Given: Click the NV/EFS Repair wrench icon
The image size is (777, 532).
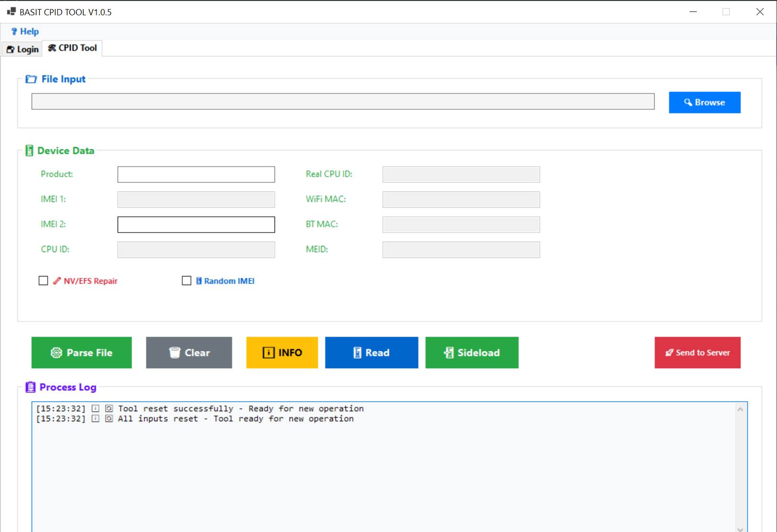Looking at the screenshot, I should [x=57, y=281].
